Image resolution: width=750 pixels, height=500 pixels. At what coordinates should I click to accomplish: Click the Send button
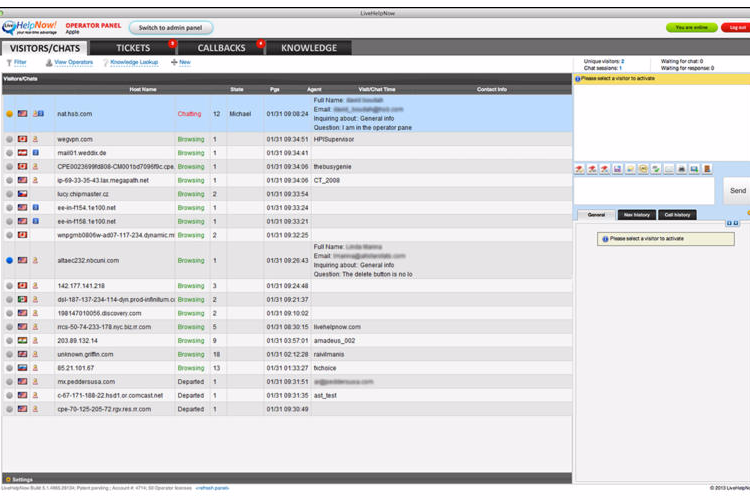tap(737, 190)
